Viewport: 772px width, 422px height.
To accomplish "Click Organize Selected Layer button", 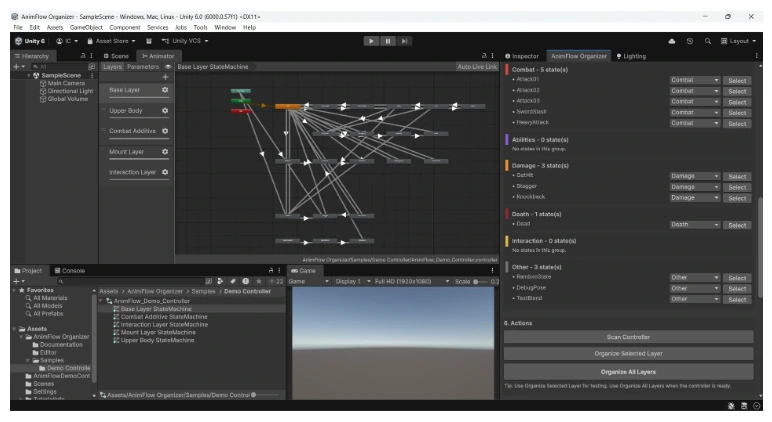I will (x=628, y=354).
